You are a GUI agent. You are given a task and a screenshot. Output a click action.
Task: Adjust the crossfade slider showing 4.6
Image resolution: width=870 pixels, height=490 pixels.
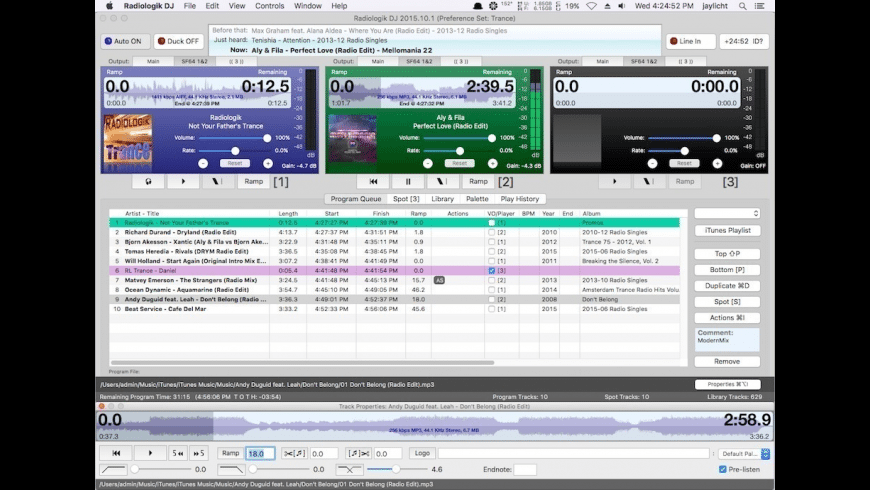click(x=397, y=469)
